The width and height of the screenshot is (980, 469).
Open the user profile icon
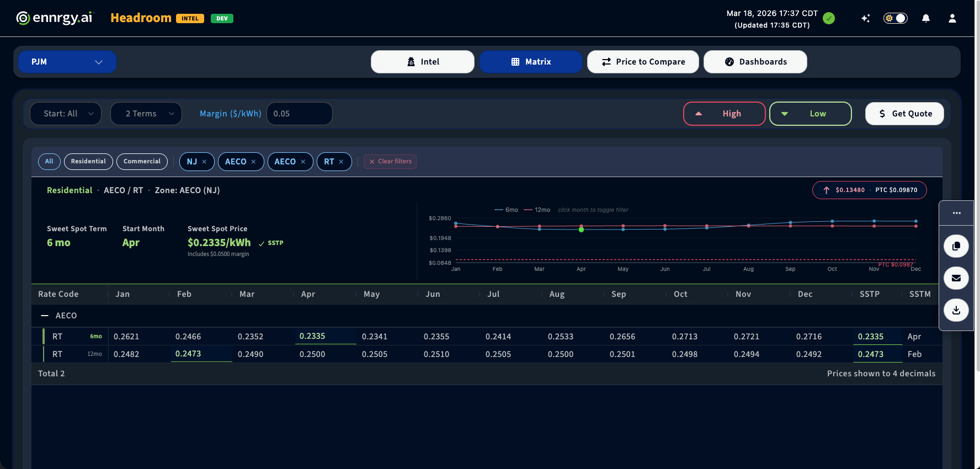pos(952,18)
